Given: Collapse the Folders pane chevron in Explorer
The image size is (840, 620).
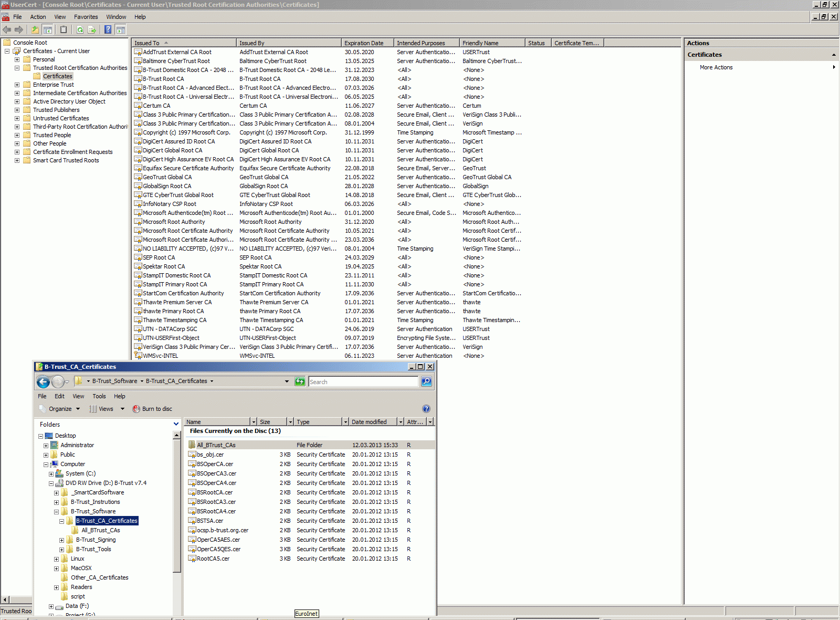Looking at the screenshot, I should (176, 424).
